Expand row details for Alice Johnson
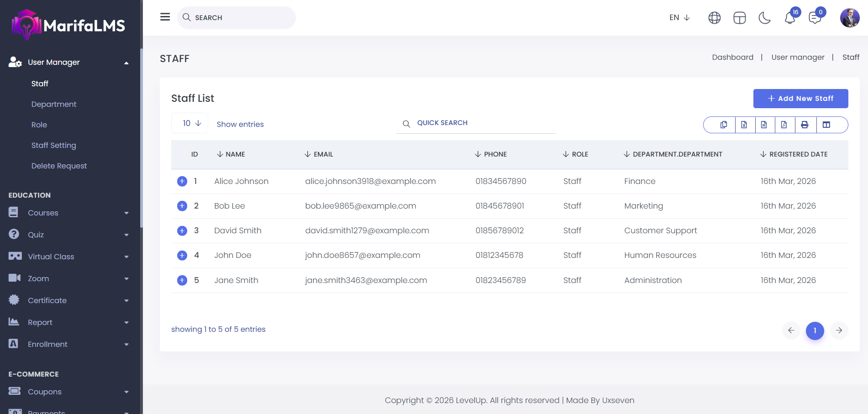The height and width of the screenshot is (414, 868). (182, 181)
